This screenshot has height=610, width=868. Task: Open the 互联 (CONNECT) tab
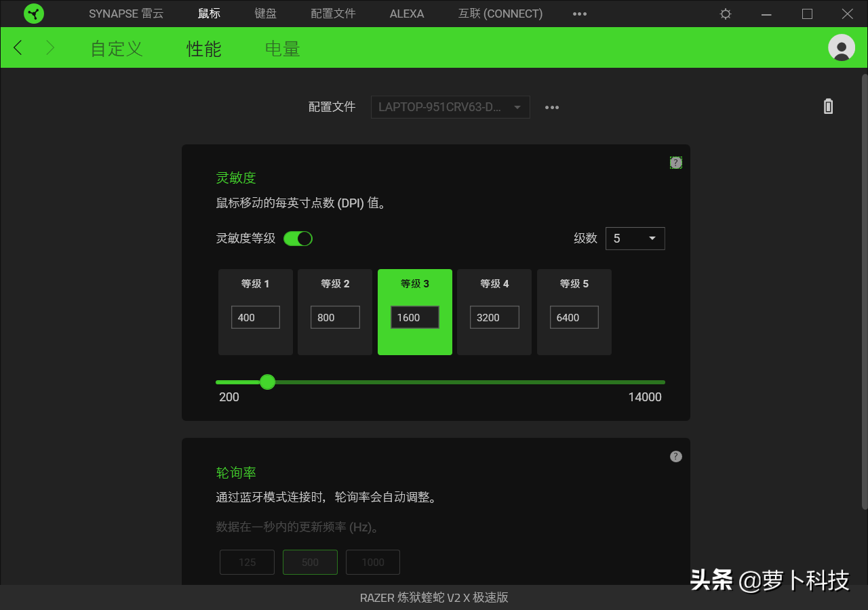click(500, 14)
